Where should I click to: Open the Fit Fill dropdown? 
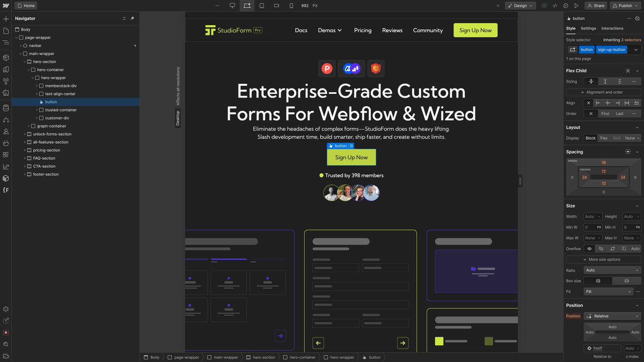pyautogui.click(x=609, y=292)
